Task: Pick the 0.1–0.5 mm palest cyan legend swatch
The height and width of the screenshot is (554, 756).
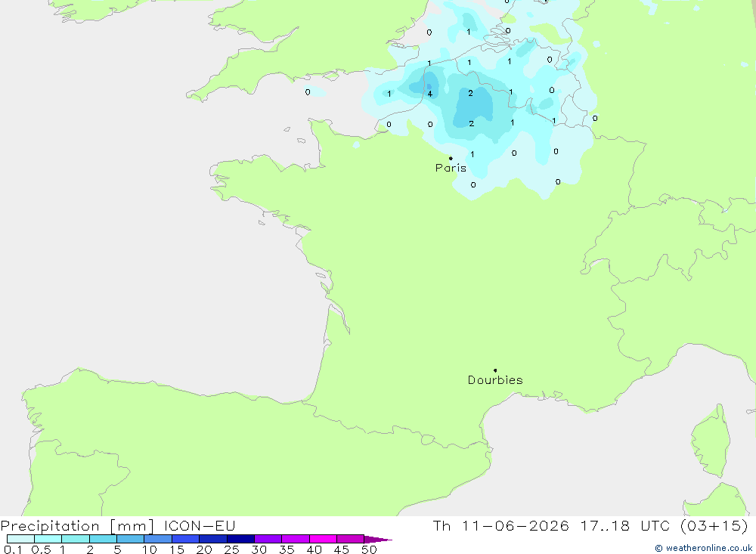Action: [20, 539]
